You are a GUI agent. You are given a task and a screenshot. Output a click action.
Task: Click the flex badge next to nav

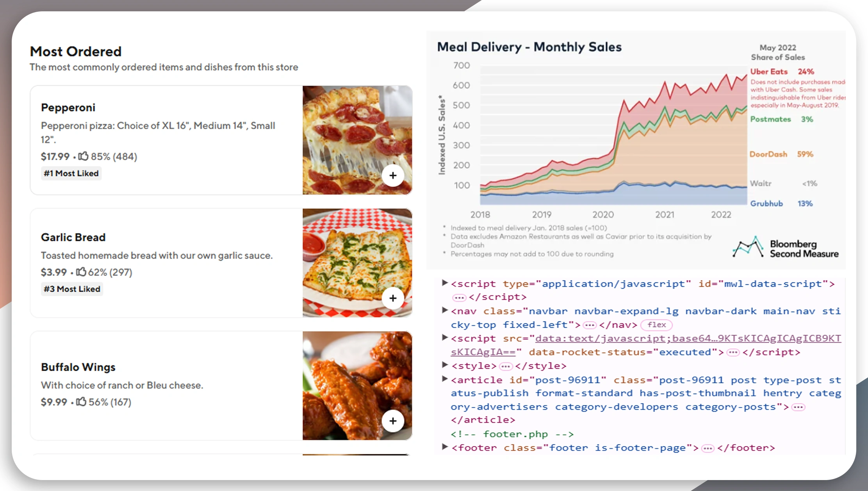(656, 325)
